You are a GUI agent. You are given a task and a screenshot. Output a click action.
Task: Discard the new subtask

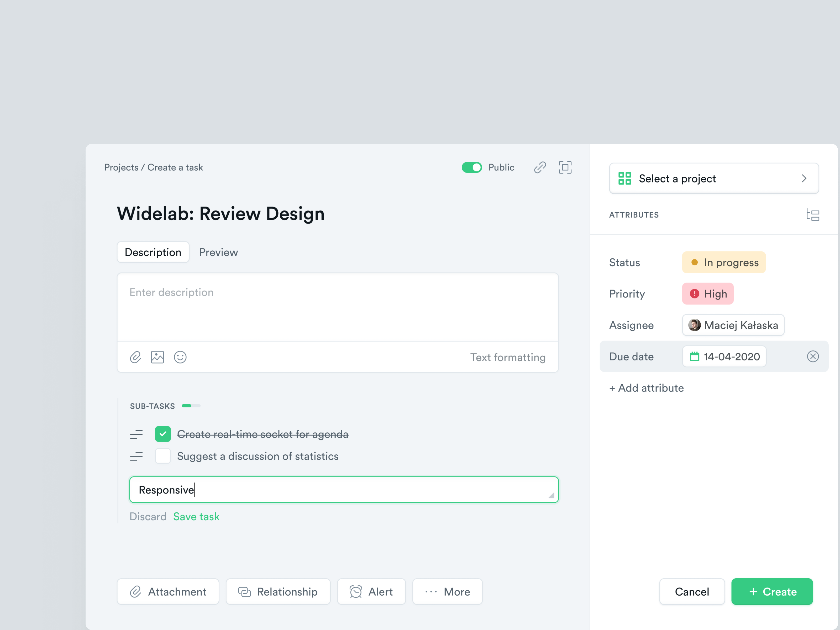point(148,516)
